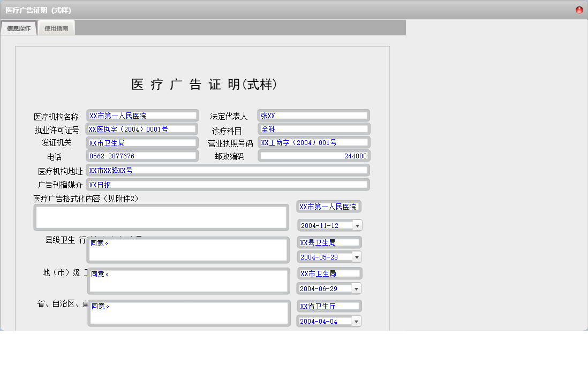
Task: Click the 发证机关 field with XX市卫生局
Action: coord(142,143)
